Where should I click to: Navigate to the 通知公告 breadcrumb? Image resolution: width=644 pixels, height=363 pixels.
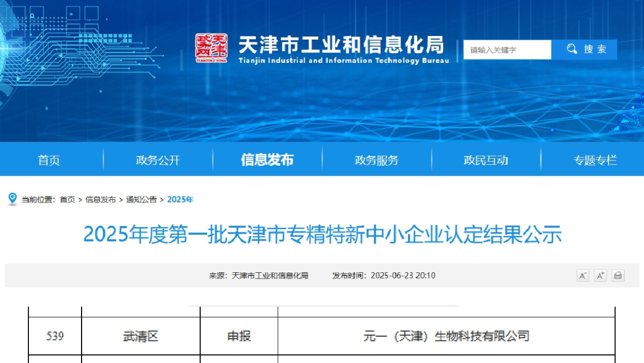(141, 200)
